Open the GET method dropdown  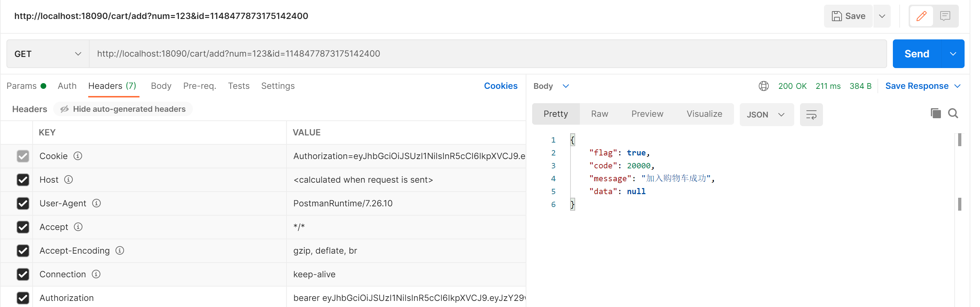(48, 54)
